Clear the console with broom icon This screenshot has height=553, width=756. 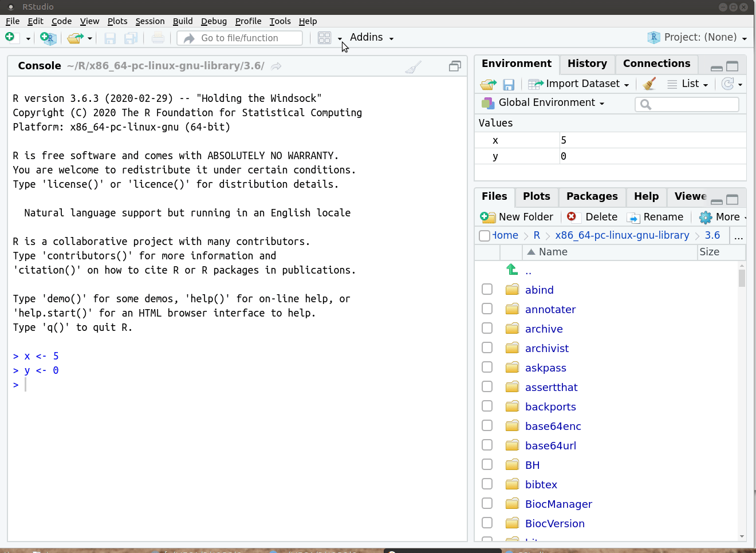pyautogui.click(x=413, y=67)
